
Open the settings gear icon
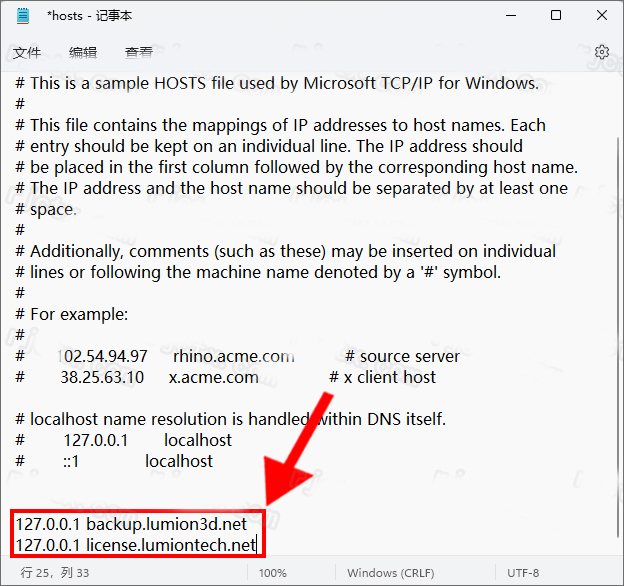tap(602, 52)
